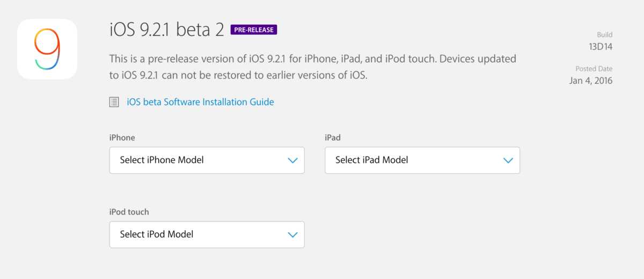Click the iPad label above its dropdown
The image size is (644, 279).
pos(333,138)
